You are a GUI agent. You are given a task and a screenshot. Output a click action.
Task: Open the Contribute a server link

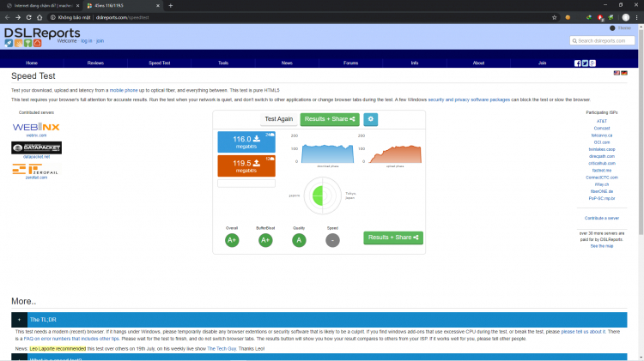602,219
